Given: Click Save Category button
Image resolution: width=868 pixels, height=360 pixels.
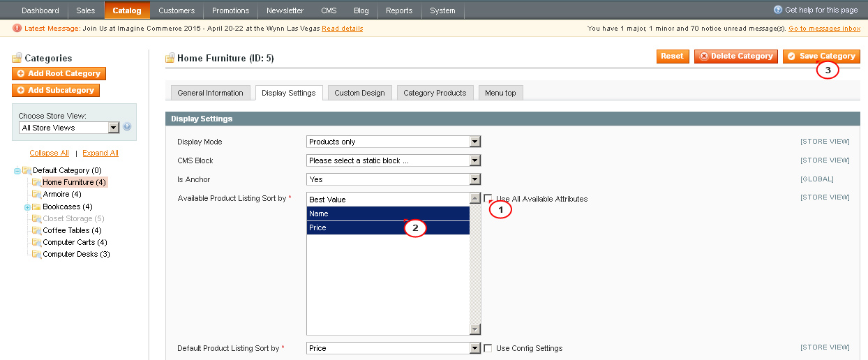Looking at the screenshot, I should click(821, 57).
